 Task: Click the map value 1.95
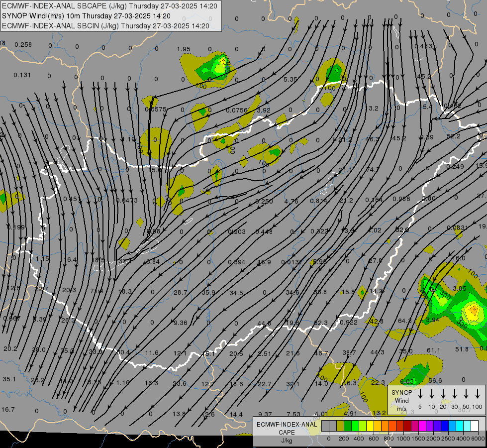coord(184,49)
